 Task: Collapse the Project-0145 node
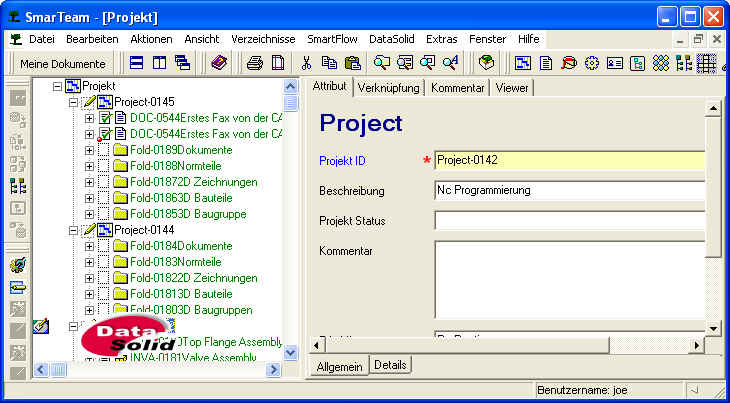tap(73, 102)
